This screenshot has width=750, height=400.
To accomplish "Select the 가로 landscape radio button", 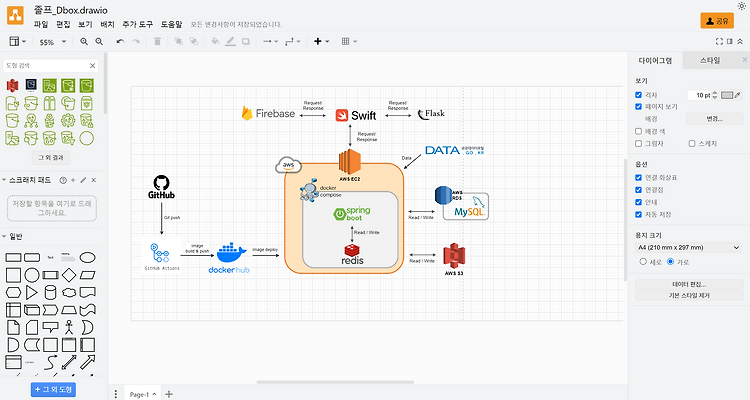I will click(x=670, y=262).
